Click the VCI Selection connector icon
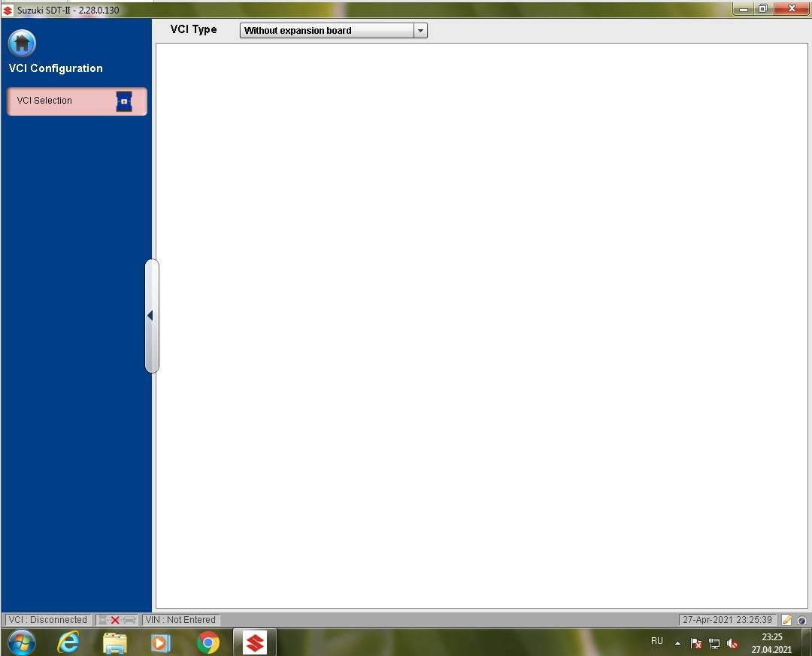The width and height of the screenshot is (812, 656). [124, 101]
